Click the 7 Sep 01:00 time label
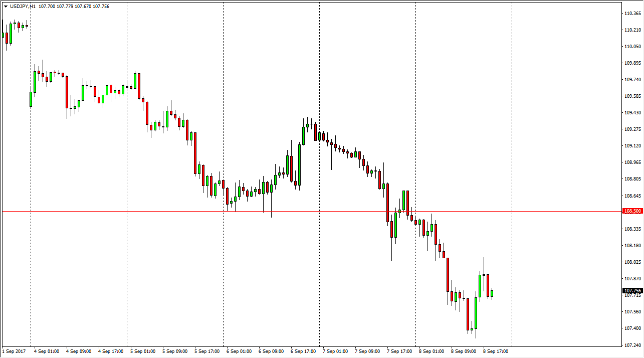Viewport: 644px width, 358px height. coord(335,351)
